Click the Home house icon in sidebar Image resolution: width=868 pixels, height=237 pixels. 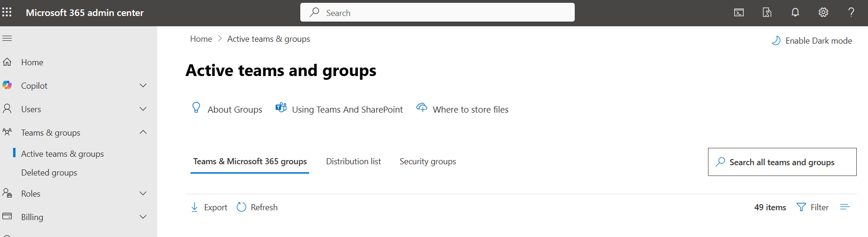click(7, 62)
